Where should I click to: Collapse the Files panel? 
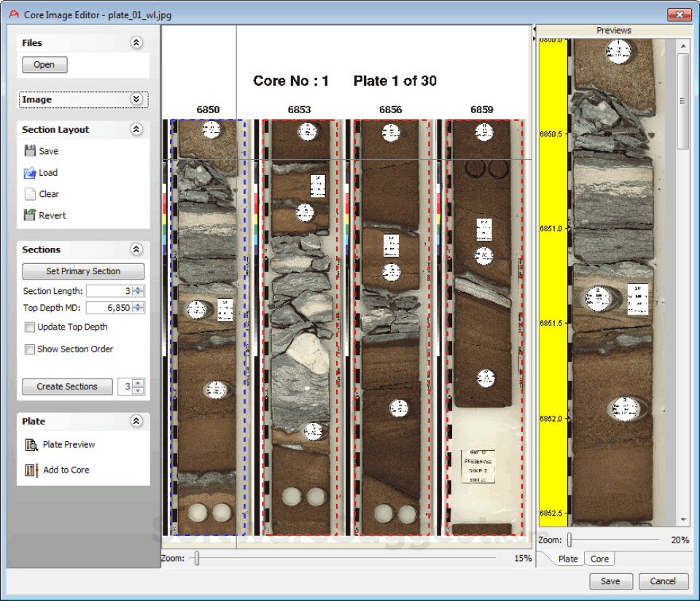click(136, 43)
